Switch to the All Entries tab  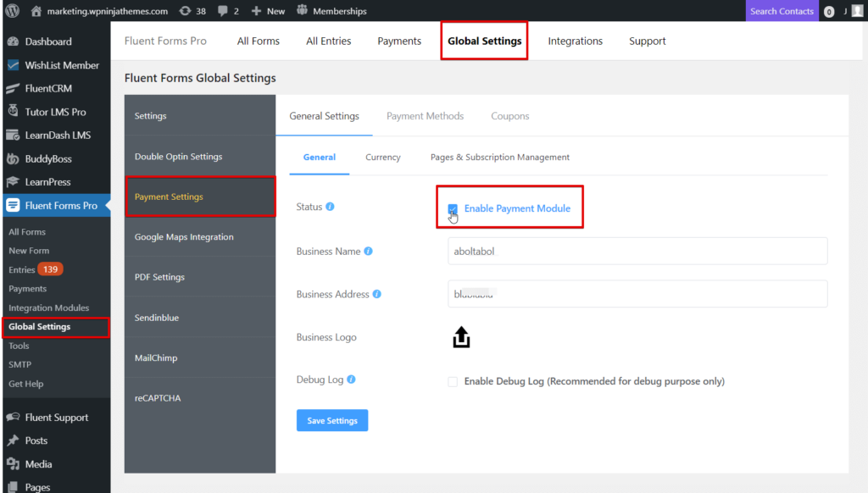pos(329,41)
